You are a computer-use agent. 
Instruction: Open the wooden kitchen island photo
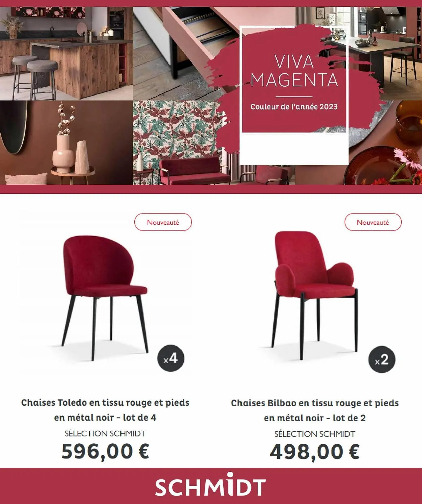66,53
